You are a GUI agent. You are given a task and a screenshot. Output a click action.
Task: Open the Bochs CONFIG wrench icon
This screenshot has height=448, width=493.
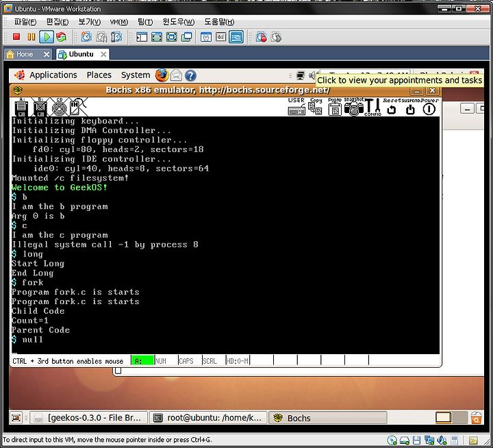(x=372, y=107)
